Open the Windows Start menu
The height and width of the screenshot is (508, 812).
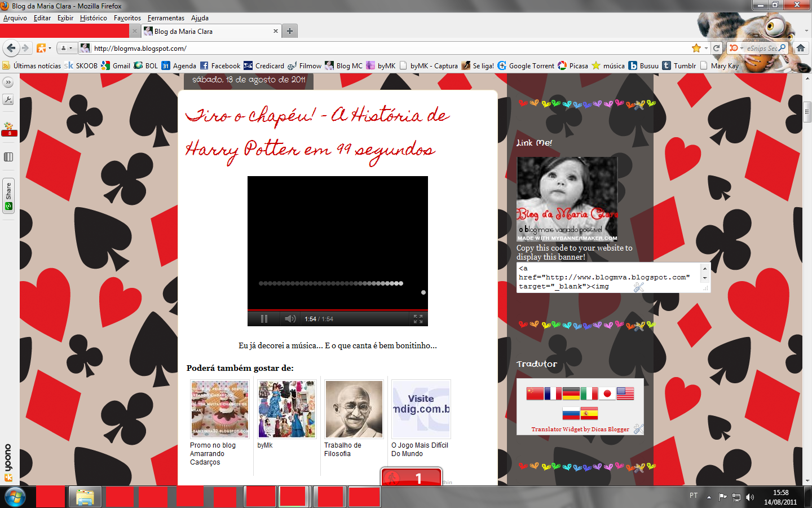point(15,497)
